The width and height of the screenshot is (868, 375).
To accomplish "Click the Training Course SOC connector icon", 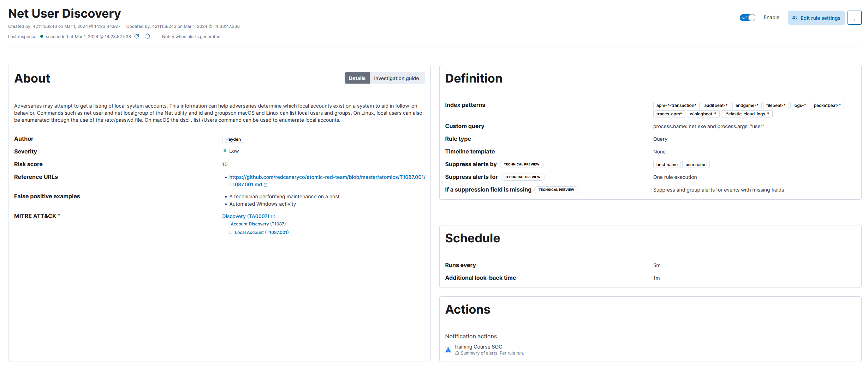I will (x=448, y=350).
